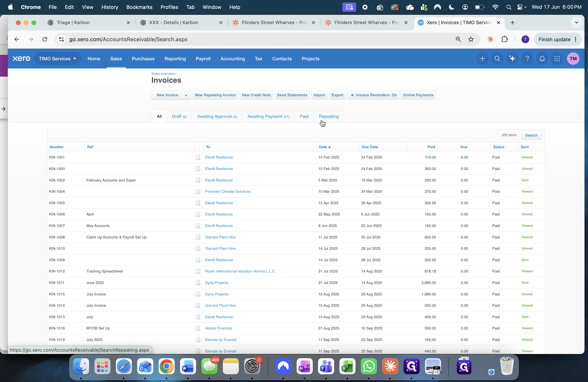Open macOS Spotlight search in menu bar
Image resolution: width=588 pixels, height=382 pixels.
(x=508, y=7)
